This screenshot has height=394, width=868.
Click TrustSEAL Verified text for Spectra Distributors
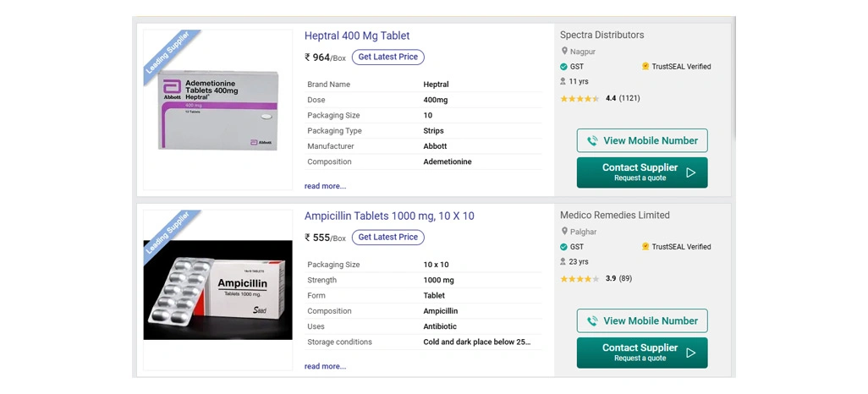(x=681, y=67)
